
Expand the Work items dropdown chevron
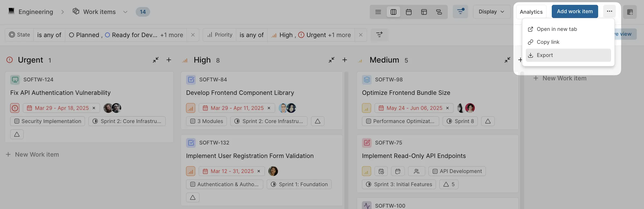tap(125, 12)
